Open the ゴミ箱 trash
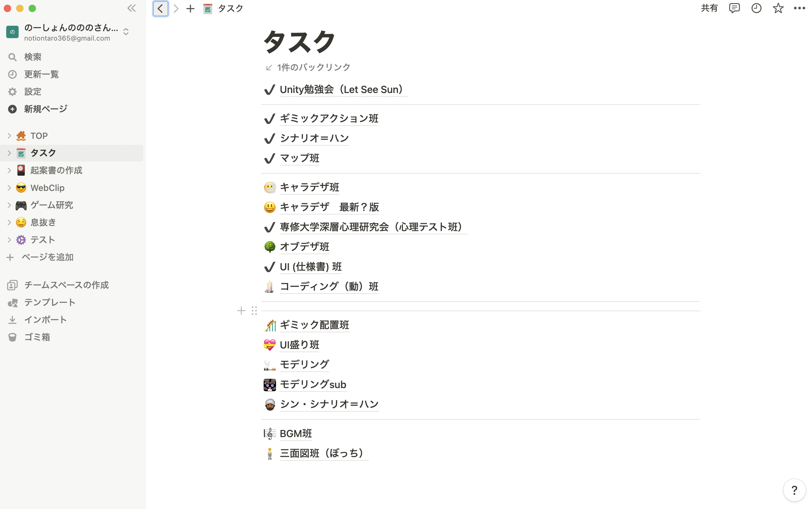The width and height of the screenshot is (812, 509). (37, 337)
